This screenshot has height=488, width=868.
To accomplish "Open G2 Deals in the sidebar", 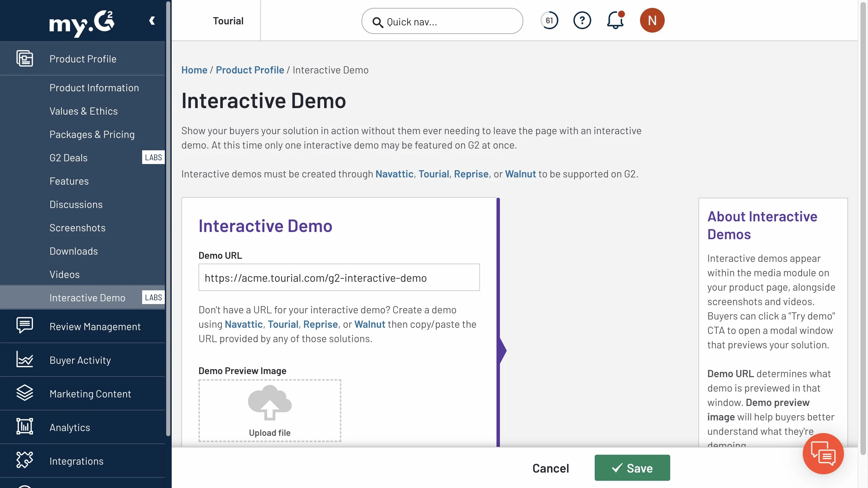I will coord(69,158).
